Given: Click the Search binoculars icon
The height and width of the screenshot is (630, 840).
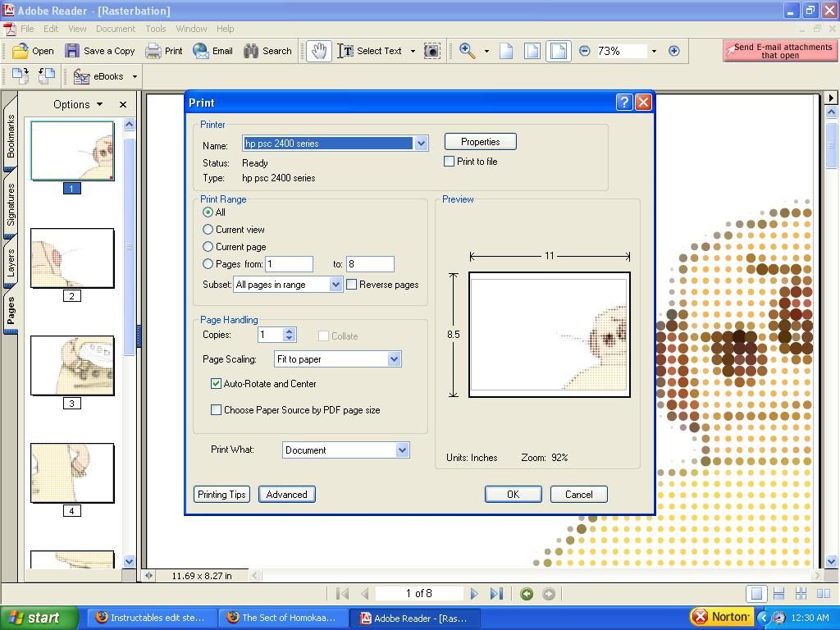Looking at the screenshot, I should pos(251,51).
